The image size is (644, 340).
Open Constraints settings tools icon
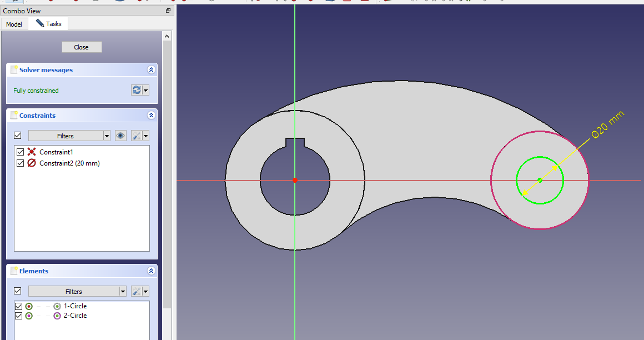click(x=137, y=136)
